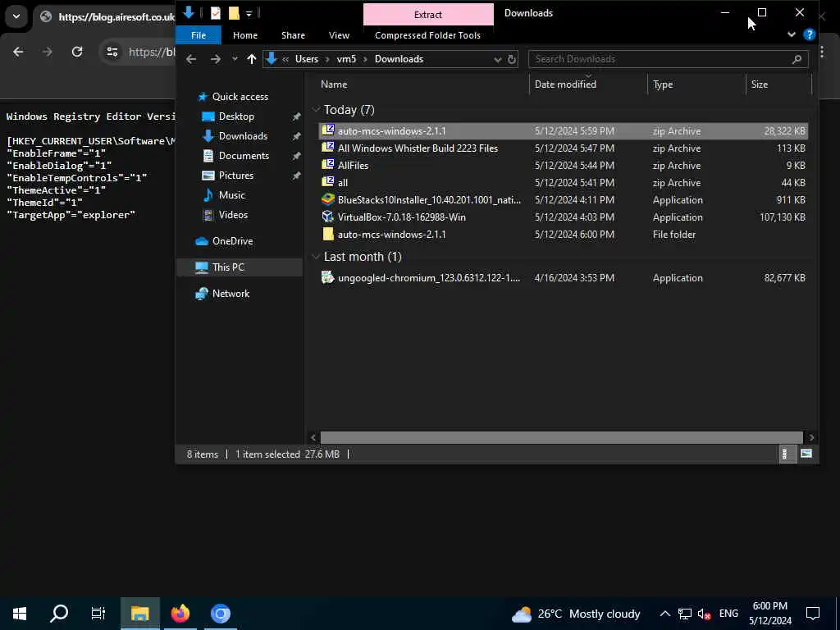Click site information icon in browser address bar
Screen dimensions: 840x630
tap(112, 52)
